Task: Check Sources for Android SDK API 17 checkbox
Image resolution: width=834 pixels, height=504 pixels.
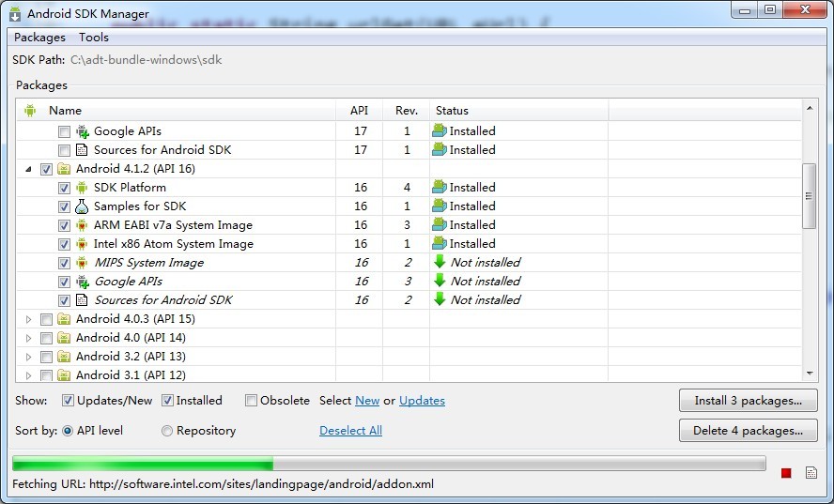Action: tap(64, 150)
